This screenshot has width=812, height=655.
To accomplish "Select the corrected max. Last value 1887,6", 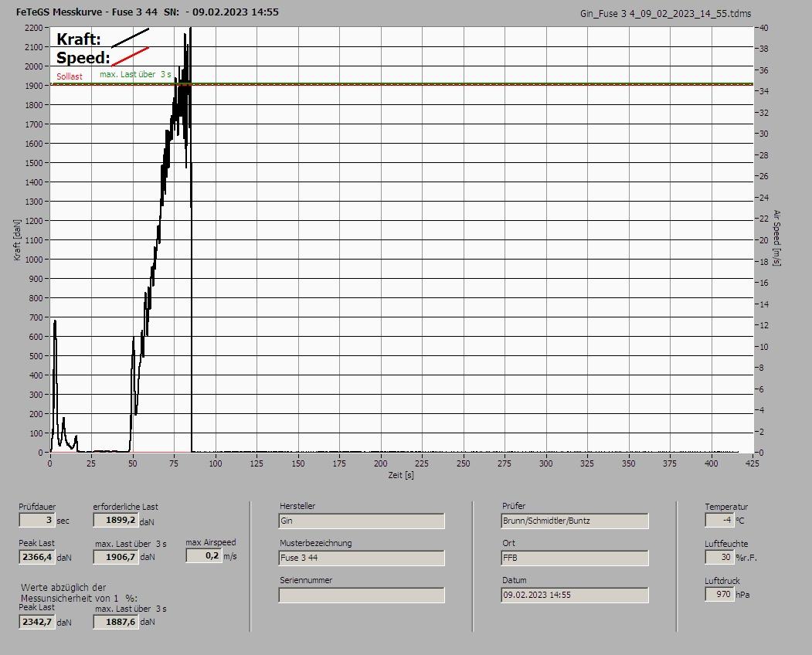I will (115, 622).
